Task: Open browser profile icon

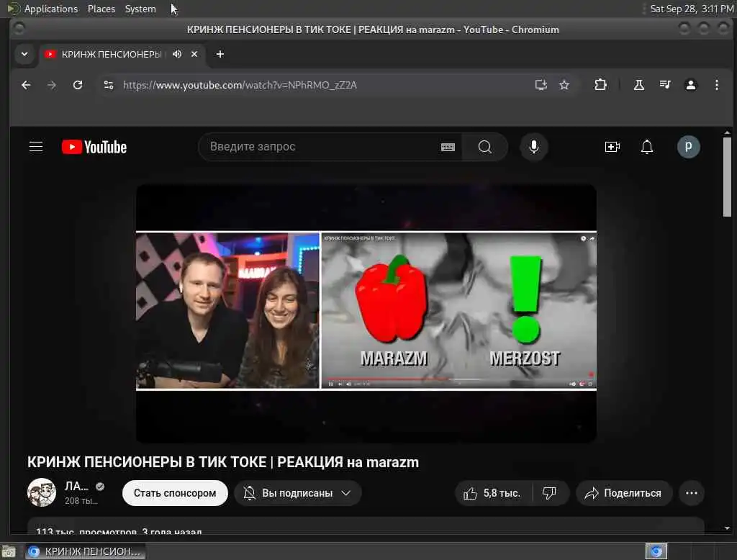Action: [x=690, y=85]
